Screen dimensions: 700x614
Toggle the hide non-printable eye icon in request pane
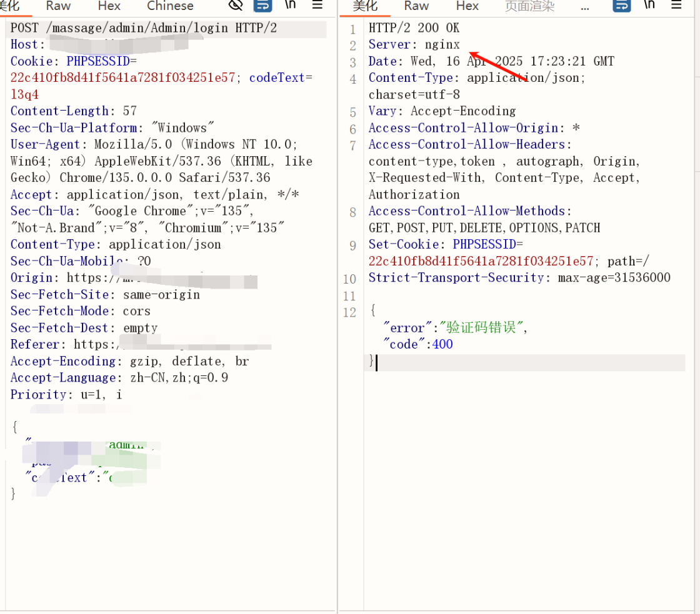pyautogui.click(x=235, y=6)
